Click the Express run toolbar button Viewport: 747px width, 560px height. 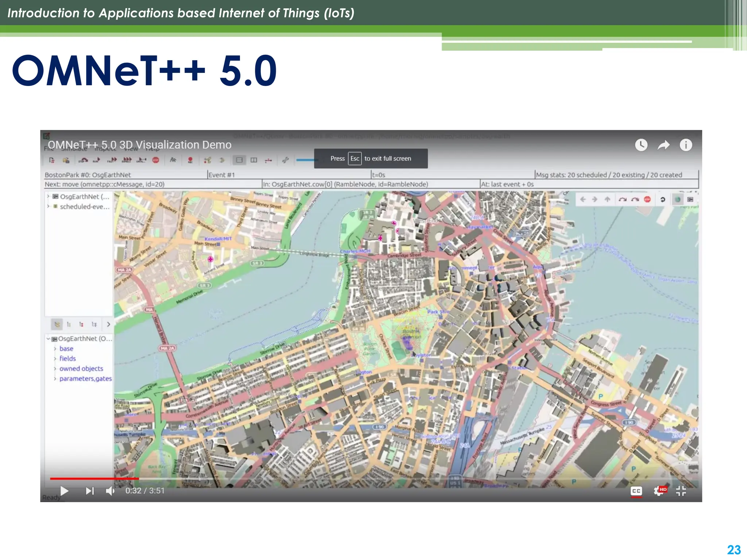[127, 160]
